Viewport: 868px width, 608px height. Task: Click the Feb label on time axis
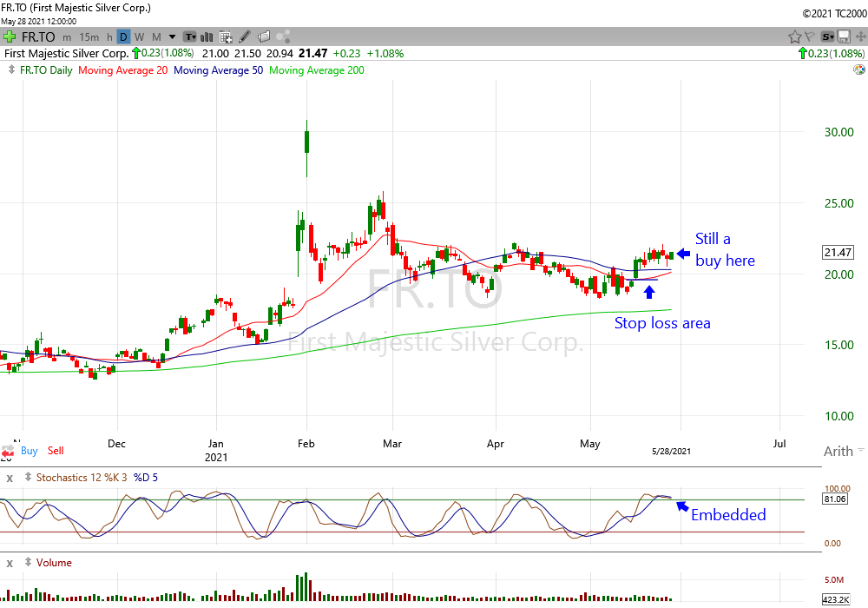(x=306, y=444)
